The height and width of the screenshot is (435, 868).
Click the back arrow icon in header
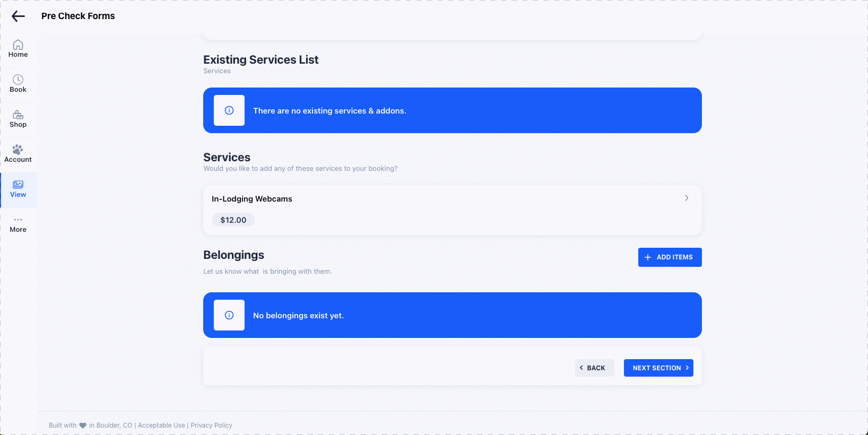coord(19,16)
